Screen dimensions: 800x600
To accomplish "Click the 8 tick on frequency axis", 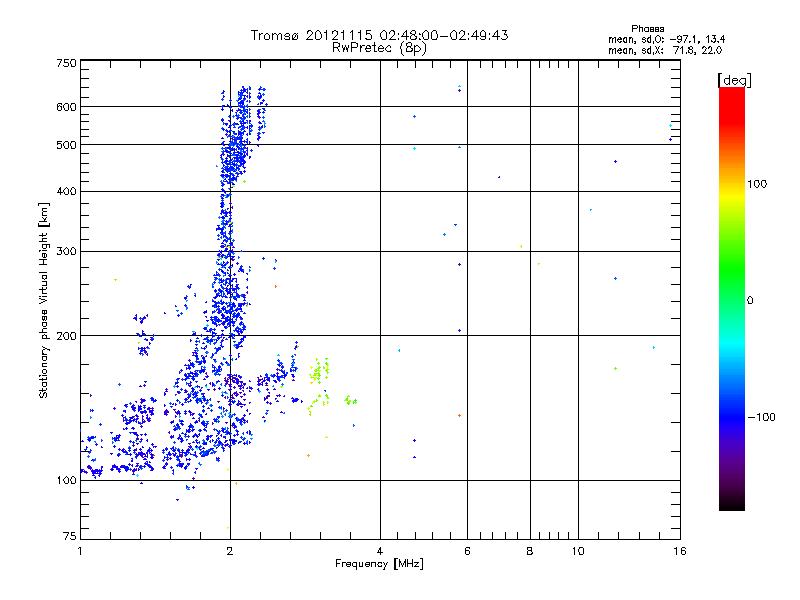I will pyautogui.click(x=530, y=551).
